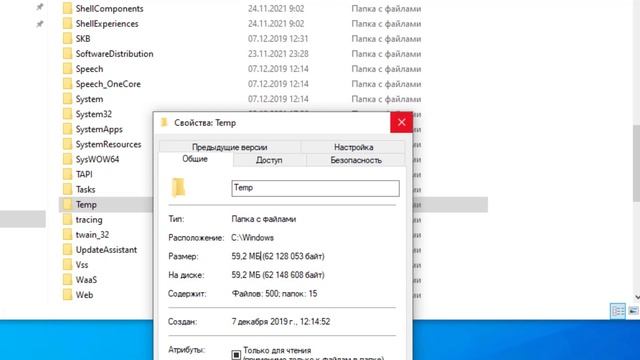The height and width of the screenshot is (360, 640).
Task: Click the SKB folder icon
Action: pos(67,39)
